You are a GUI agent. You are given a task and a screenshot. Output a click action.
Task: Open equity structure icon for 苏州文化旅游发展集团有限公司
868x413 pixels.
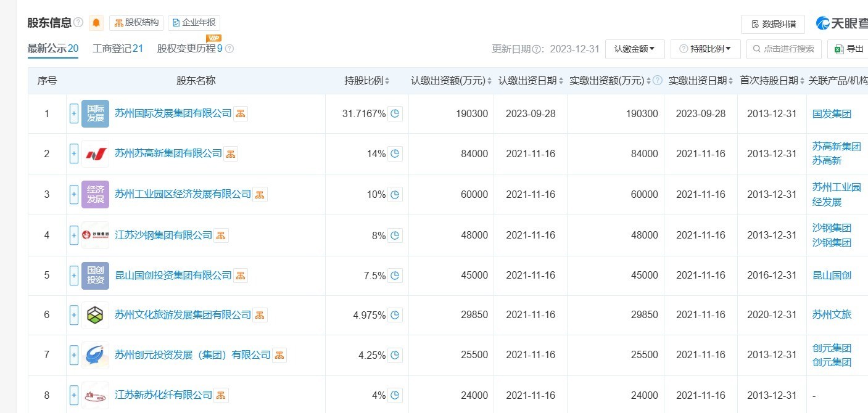(260, 315)
